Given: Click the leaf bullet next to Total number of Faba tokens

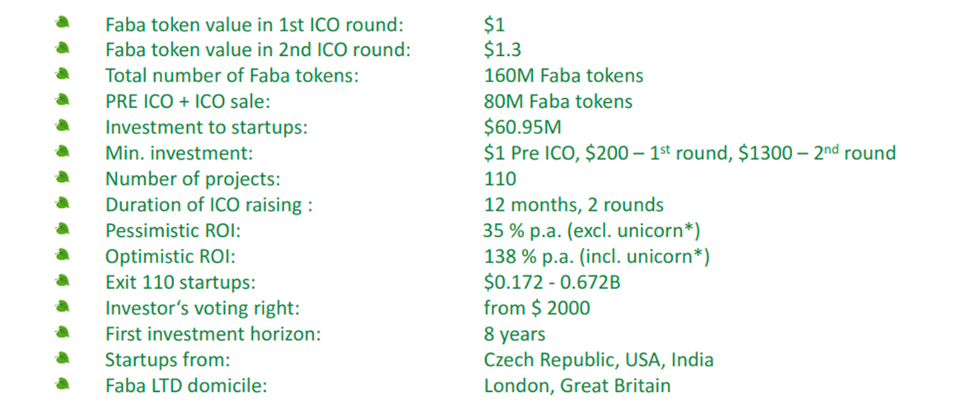Looking at the screenshot, I should point(63,74).
